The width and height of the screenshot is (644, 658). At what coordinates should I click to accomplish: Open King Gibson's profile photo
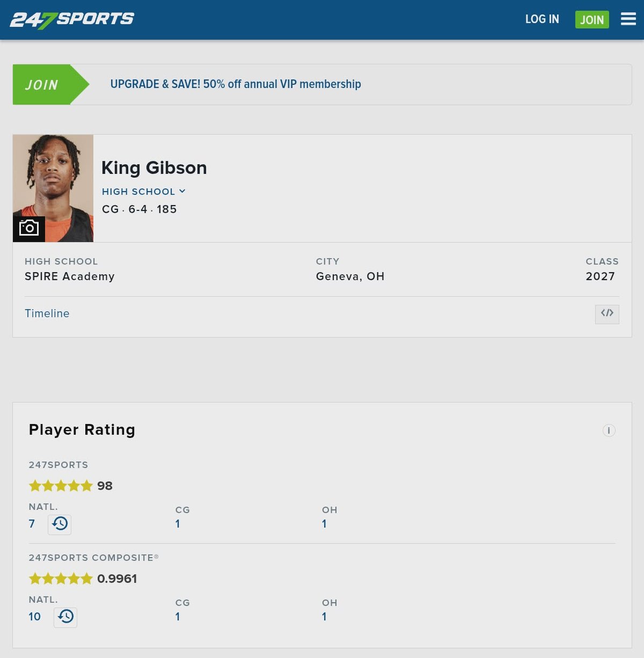tap(53, 177)
